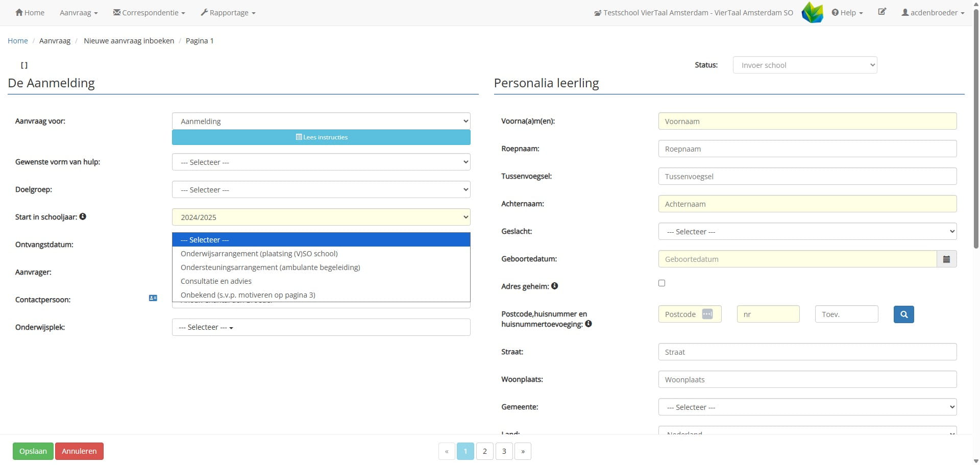Click the VierTaal school logo
980x465 pixels.
[812, 12]
